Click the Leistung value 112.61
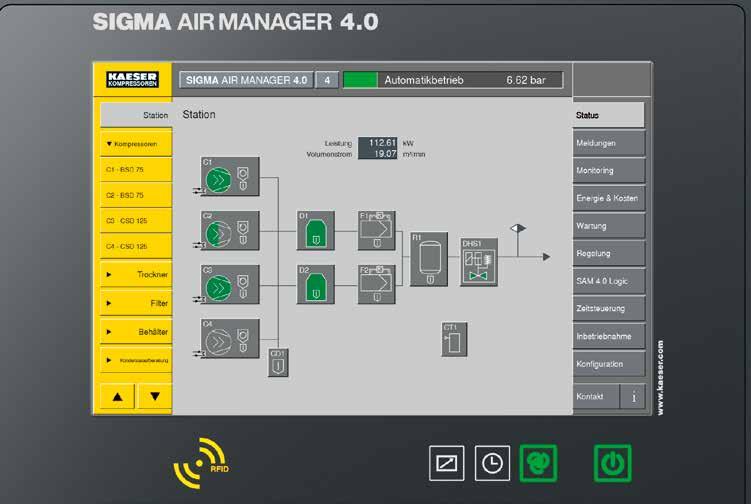The width and height of the screenshot is (751, 504). point(378,143)
